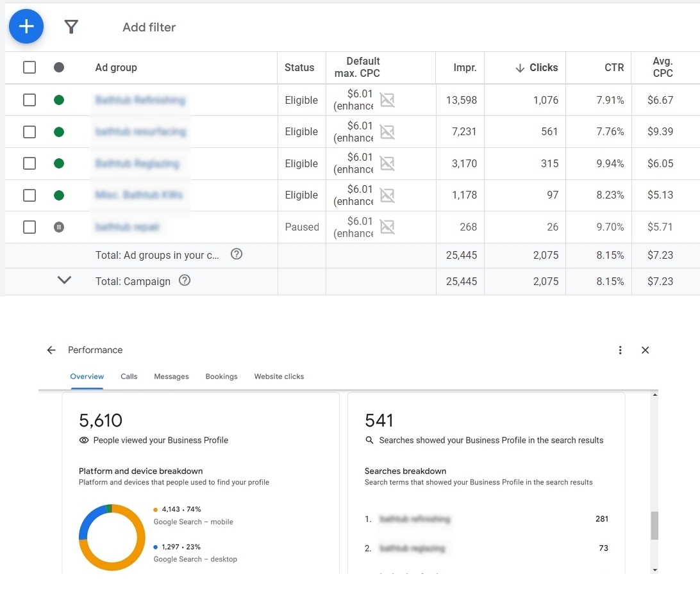Check the box for the 13,598 impressions row
The width and height of the screenshot is (700, 597).
29,100
